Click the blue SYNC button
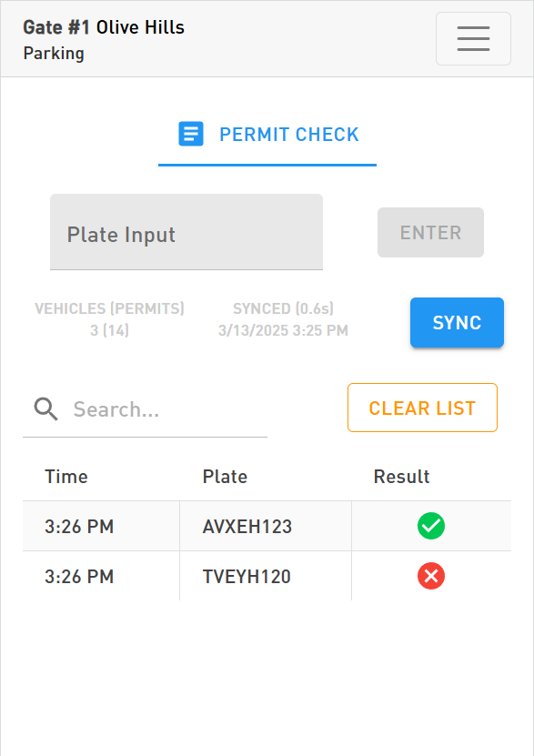 [x=457, y=323]
